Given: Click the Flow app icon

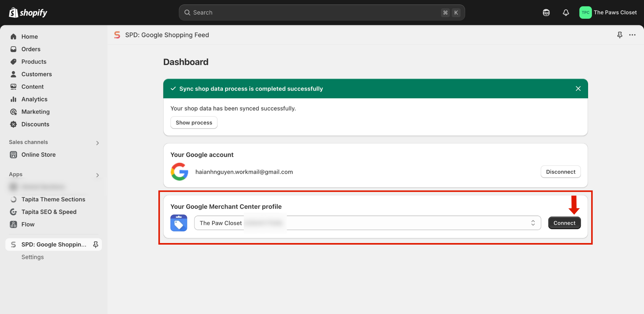Looking at the screenshot, I should pos(14,225).
